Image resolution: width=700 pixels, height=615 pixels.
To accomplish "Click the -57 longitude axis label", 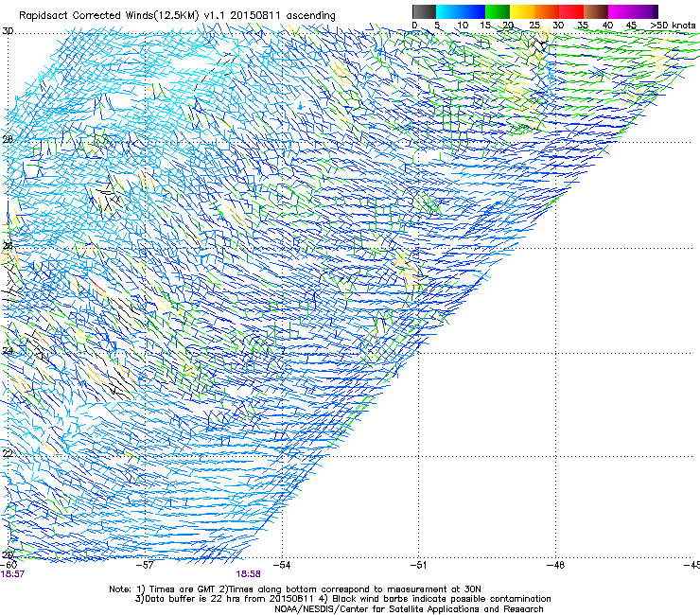I will tap(145, 565).
